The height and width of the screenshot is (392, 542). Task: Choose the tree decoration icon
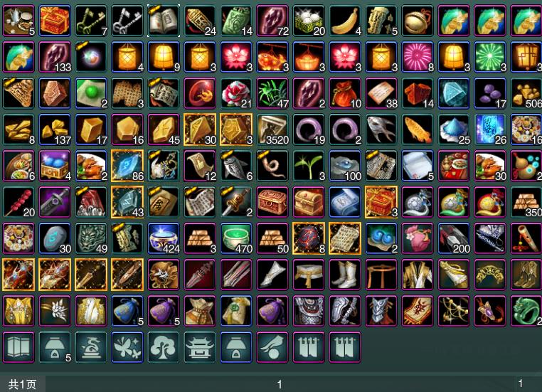point(164,347)
